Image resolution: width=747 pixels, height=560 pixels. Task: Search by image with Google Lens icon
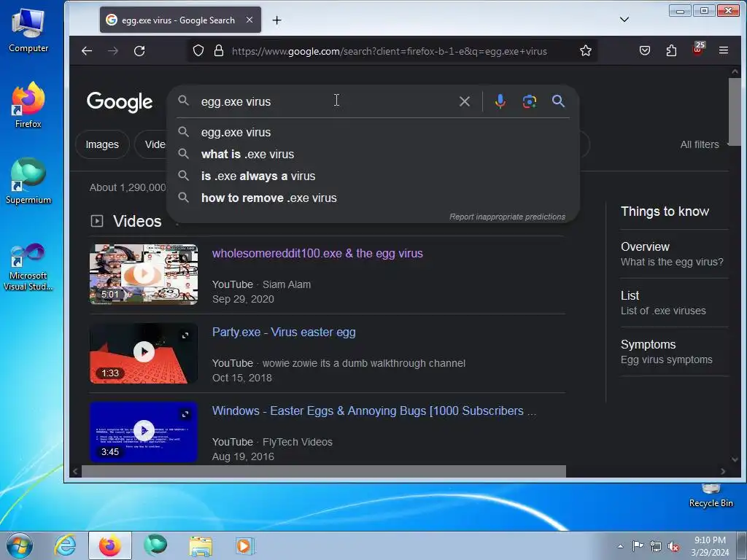pos(530,101)
